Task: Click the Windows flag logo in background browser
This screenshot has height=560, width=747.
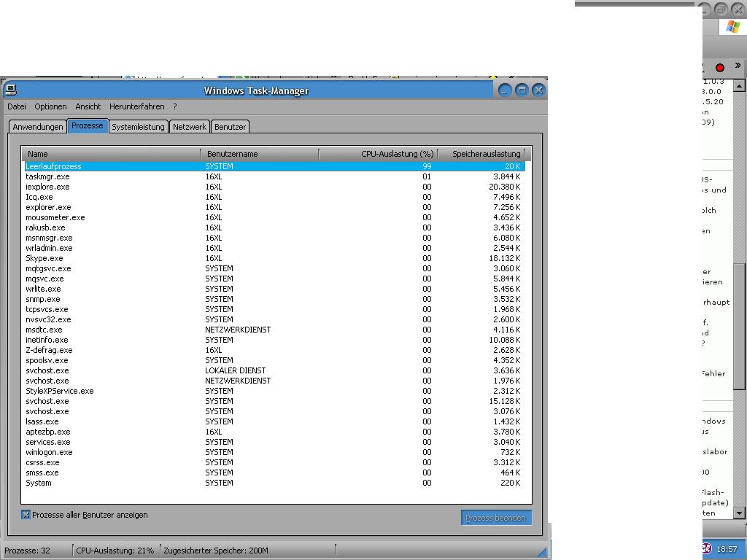Action: tap(732, 27)
